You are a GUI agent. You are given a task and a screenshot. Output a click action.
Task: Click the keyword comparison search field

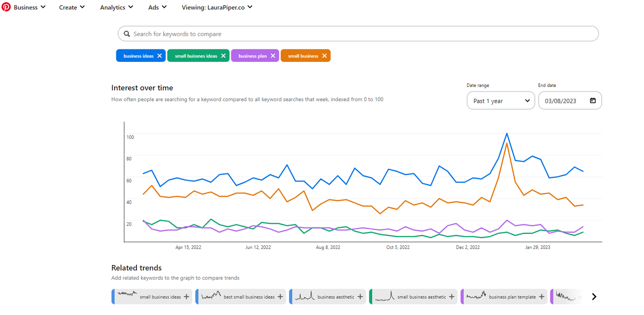click(x=358, y=33)
